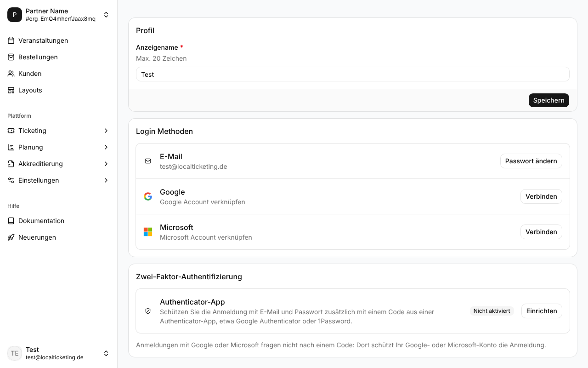Screen dimensions: 588x368
Task: Click the Neuerungen rocket icon
Action: point(11,237)
